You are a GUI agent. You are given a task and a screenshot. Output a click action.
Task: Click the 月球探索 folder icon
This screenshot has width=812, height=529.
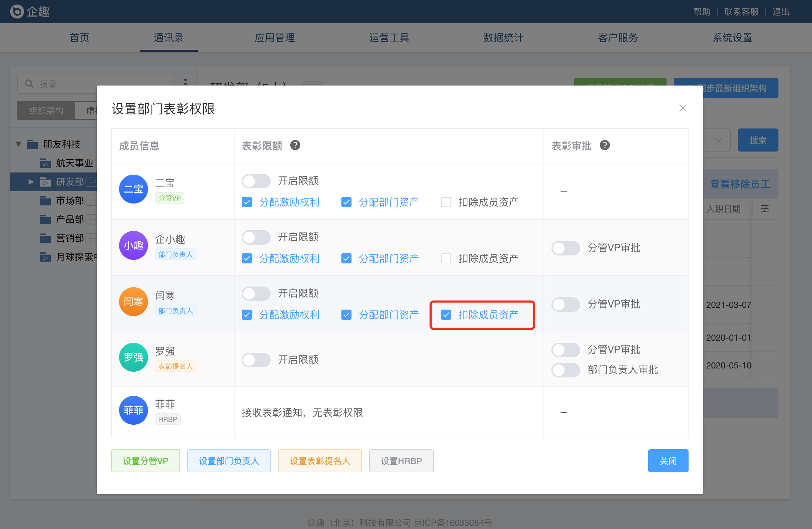45,257
